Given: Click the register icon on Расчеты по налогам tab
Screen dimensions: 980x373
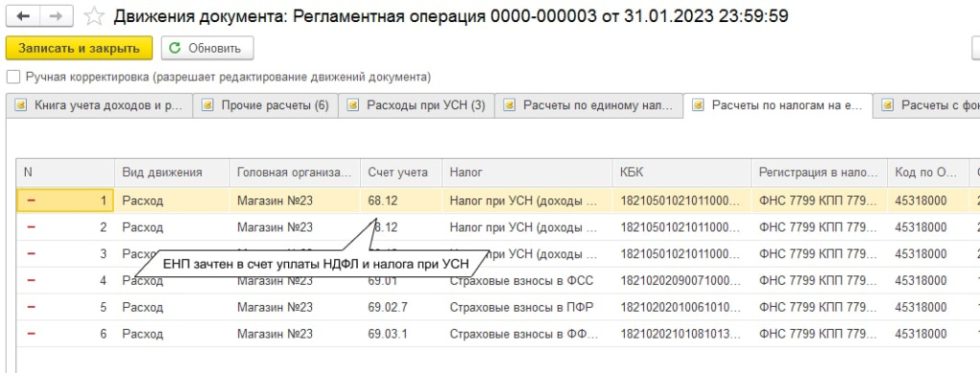Looking at the screenshot, I should 698,105.
